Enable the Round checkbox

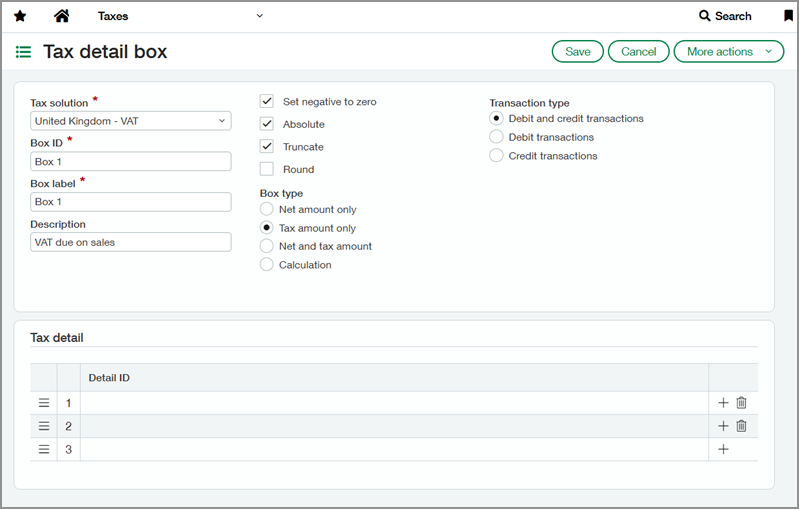coord(267,170)
